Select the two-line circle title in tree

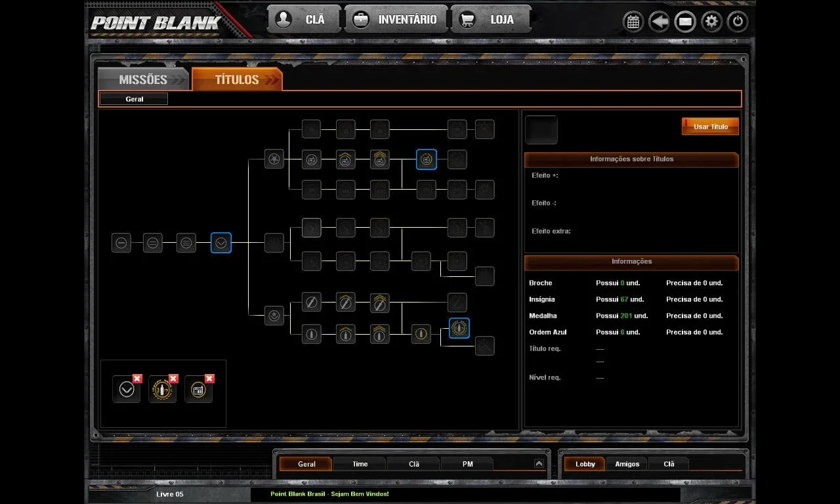coord(153,243)
